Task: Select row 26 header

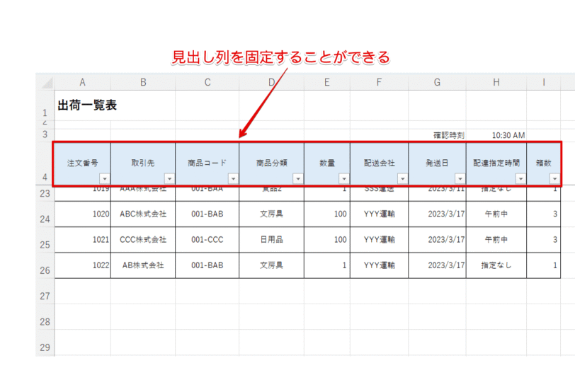Action: pos(45,265)
